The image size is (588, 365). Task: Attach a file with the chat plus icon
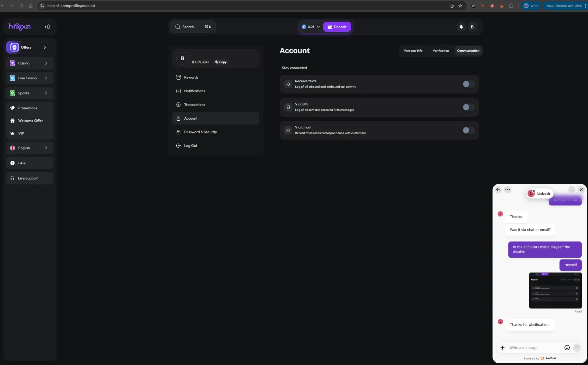tap(502, 348)
